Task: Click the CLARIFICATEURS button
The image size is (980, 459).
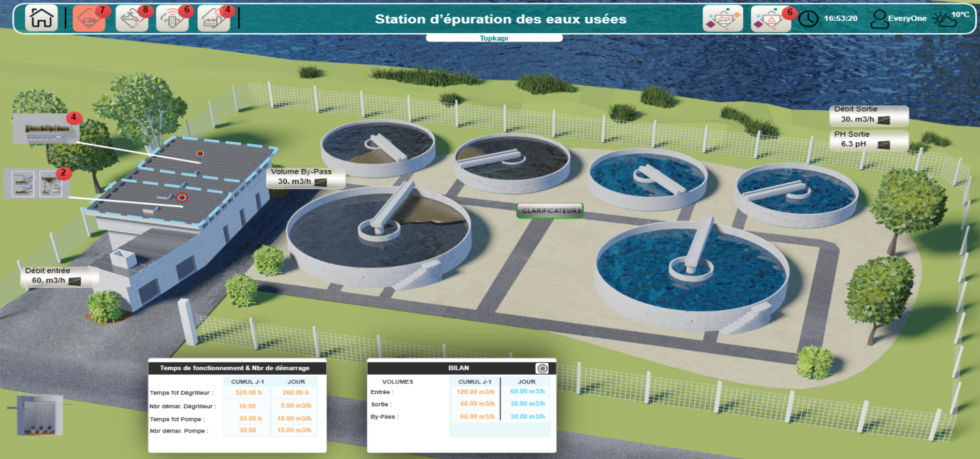Action: (x=550, y=211)
